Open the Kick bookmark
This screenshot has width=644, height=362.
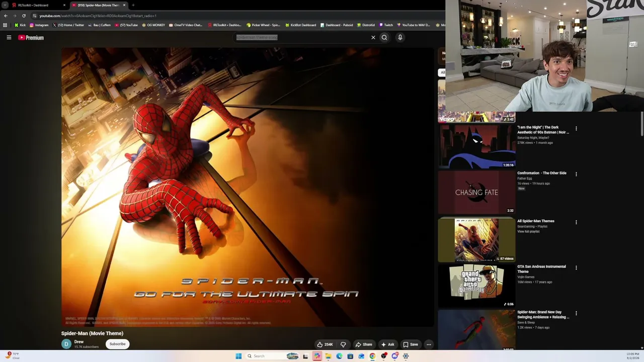click(x=20, y=25)
